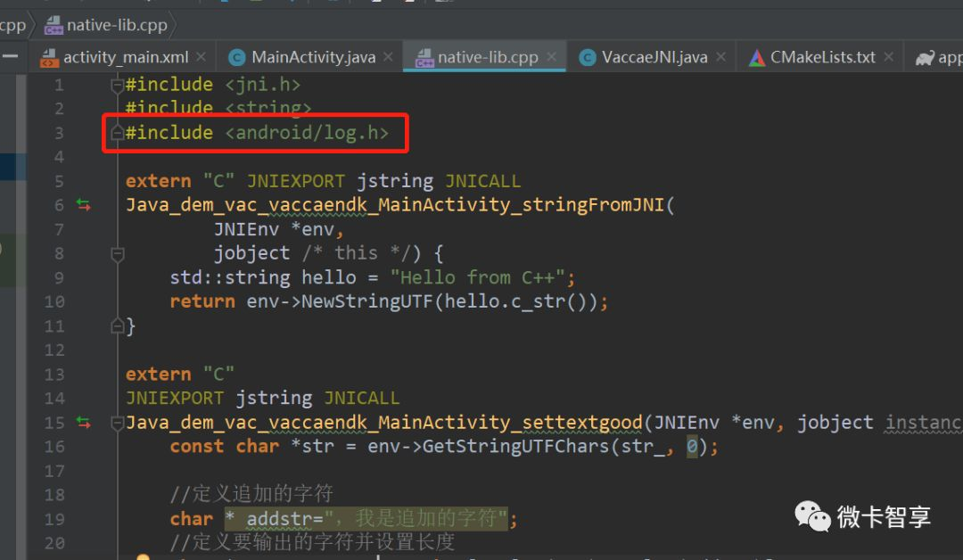Viewport: 963px width, 560px height.
Task: Click native-lib.cpp in the breadcrumb bar
Action: point(117,25)
